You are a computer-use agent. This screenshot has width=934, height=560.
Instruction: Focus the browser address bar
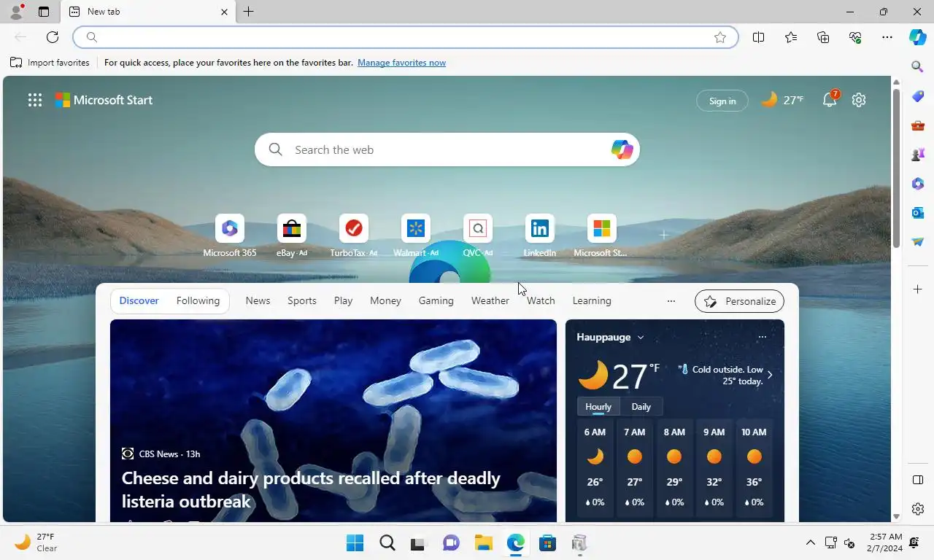pyautogui.click(x=406, y=37)
